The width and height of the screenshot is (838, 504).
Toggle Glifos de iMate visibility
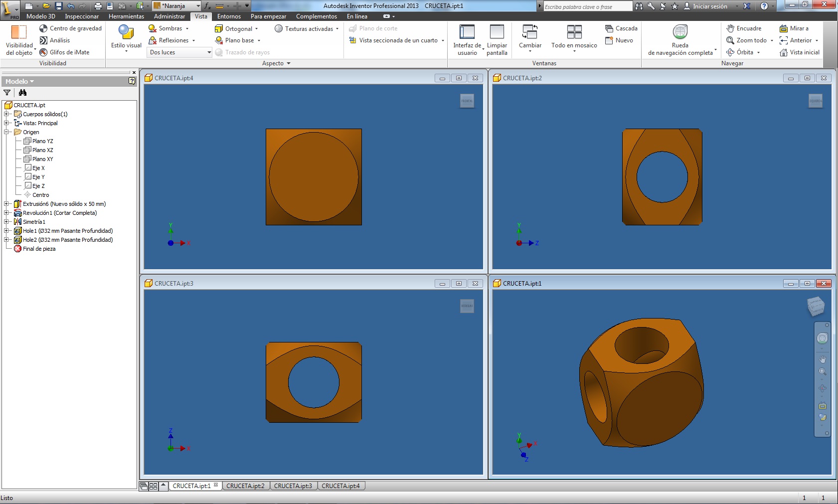64,52
